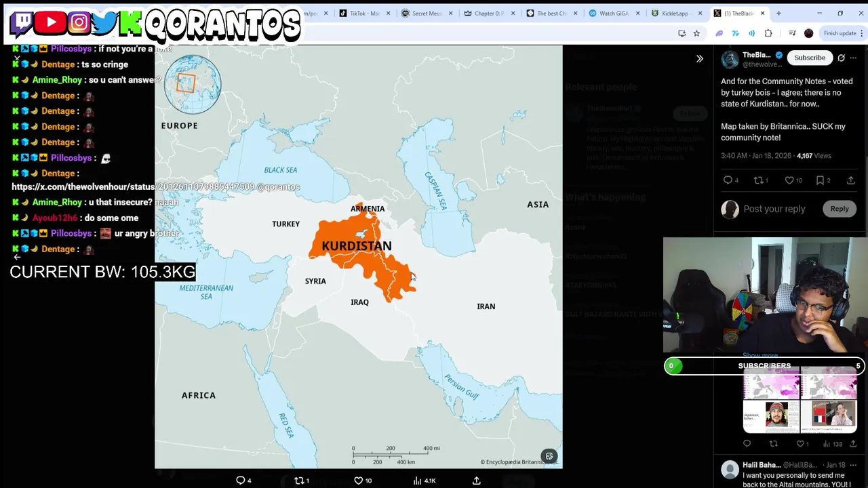This screenshot has width=868, height=488.
Task: Click 4,167 Views text on tweet
Action: [x=814, y=156]
